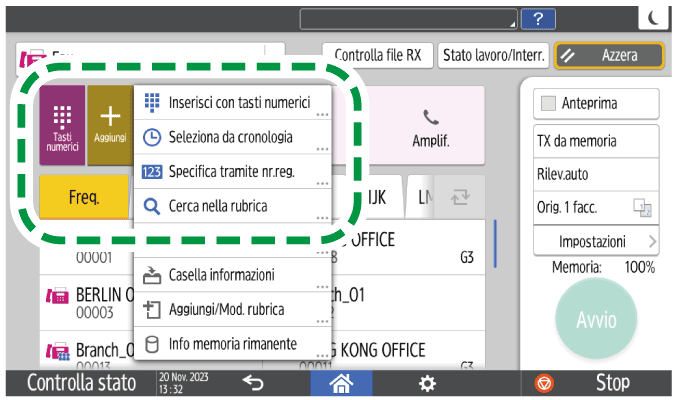Viewport: 675px width, 400px height.
Task: Tap the Tasti numerici keypad icon
Action: [x=62, y=117]
